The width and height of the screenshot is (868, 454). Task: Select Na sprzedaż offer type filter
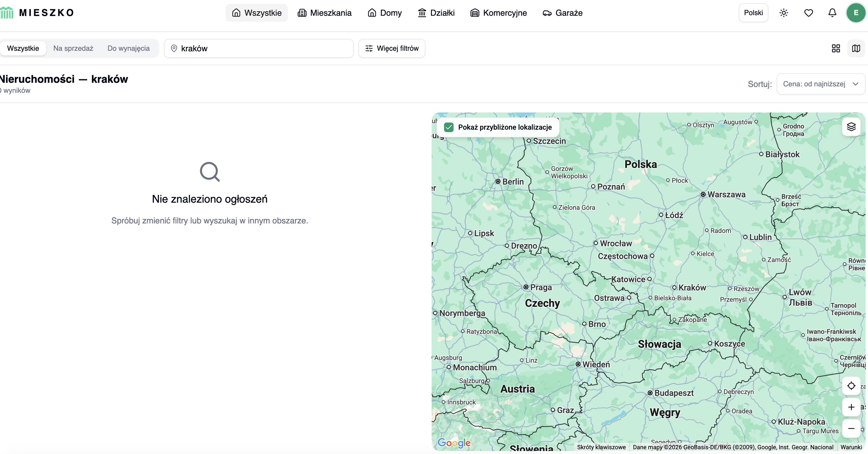(x=73, y=48)
